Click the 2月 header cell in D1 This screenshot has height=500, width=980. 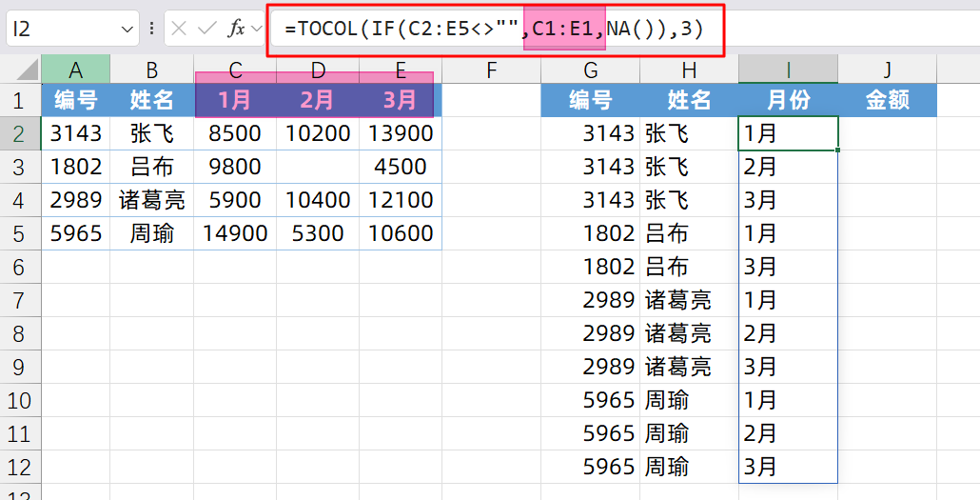click(x=318, y=100)
